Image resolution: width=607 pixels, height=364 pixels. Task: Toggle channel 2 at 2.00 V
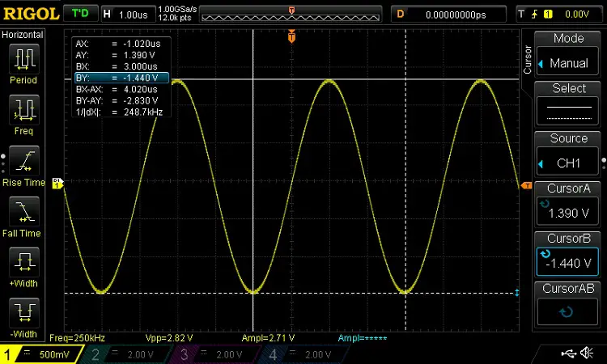128,354
